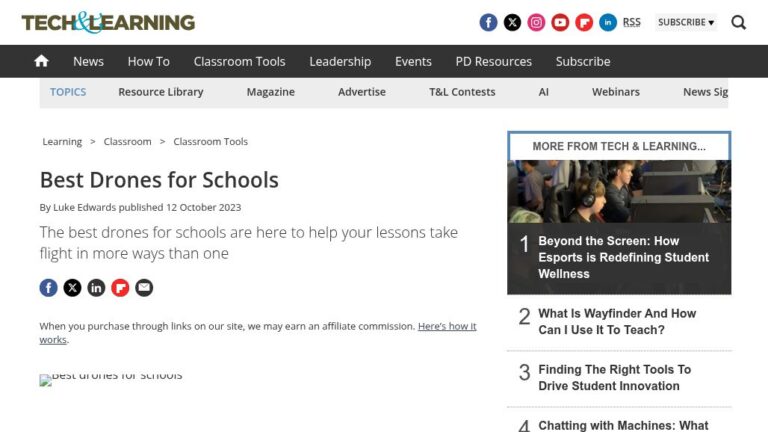The width and height of the screenshot is (768, 432).
Task: Select Webinars in topics bar
Action: pyautogui.click(x=616, y=92)
